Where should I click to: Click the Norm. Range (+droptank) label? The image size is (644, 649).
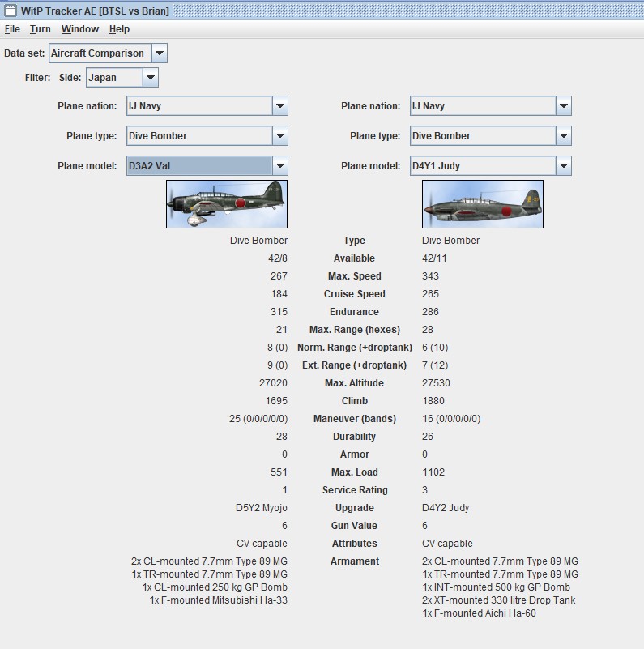(355, 348)
